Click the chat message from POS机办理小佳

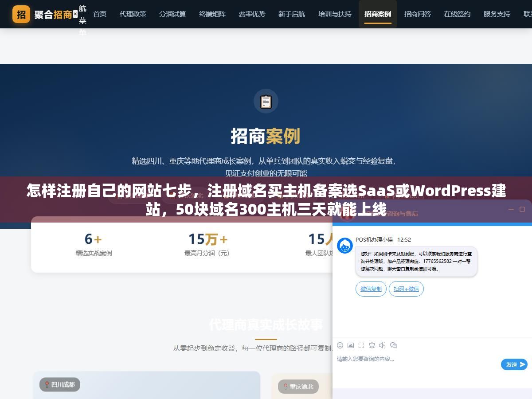[x=416, y=262]
